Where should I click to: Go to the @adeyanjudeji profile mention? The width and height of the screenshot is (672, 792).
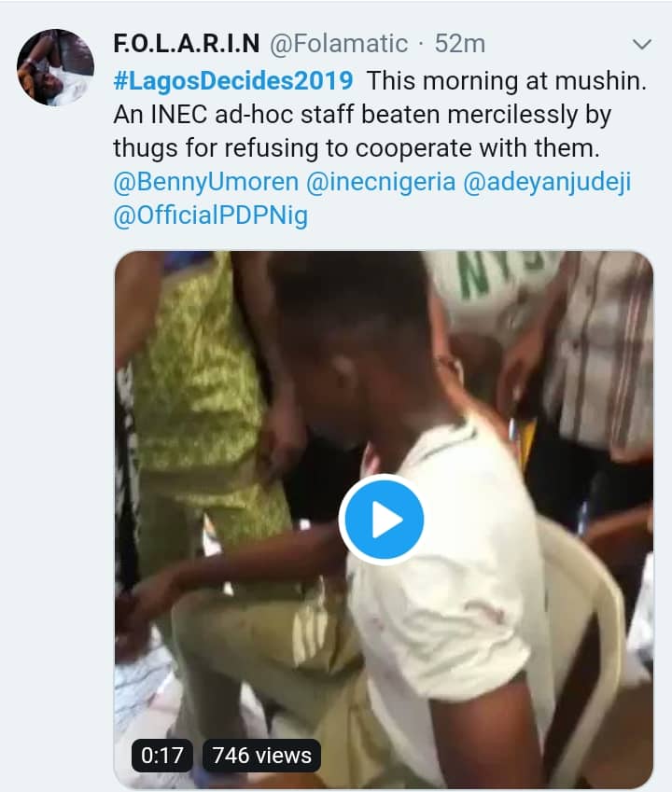[x=548, y=182]
